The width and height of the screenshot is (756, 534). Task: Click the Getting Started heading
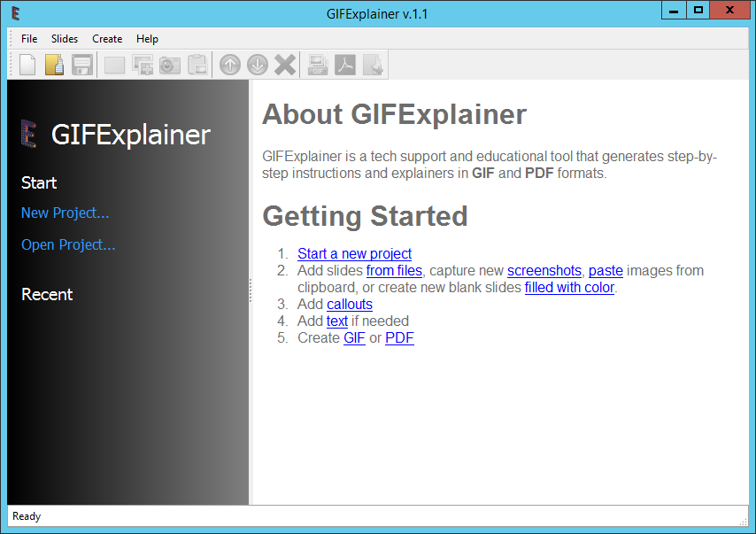tap(365, 216)
